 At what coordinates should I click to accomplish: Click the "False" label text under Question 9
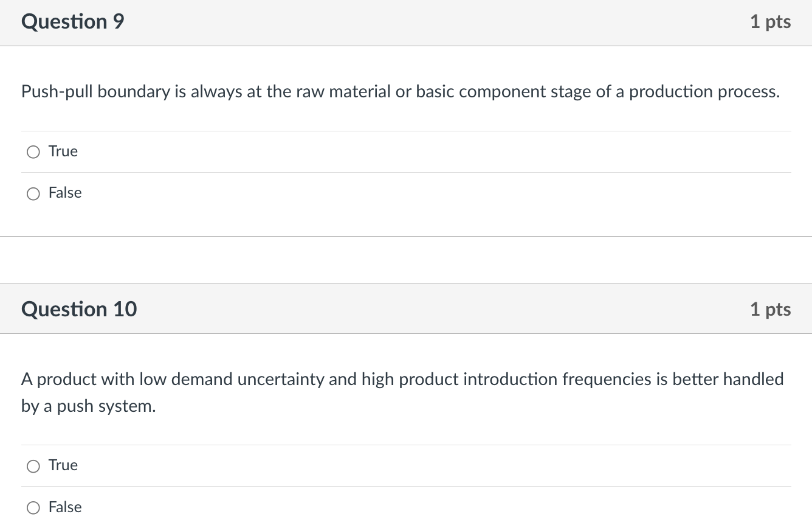(65, 193)
